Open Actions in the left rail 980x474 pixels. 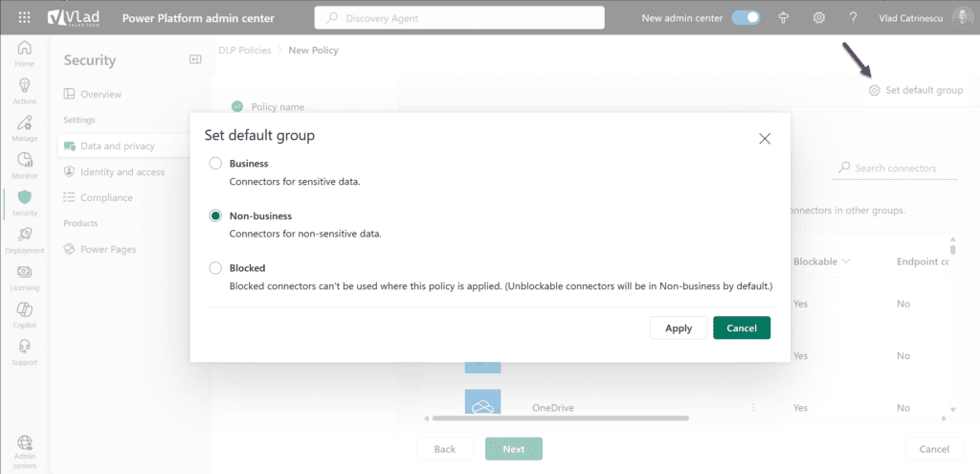(x=24, y=91)
